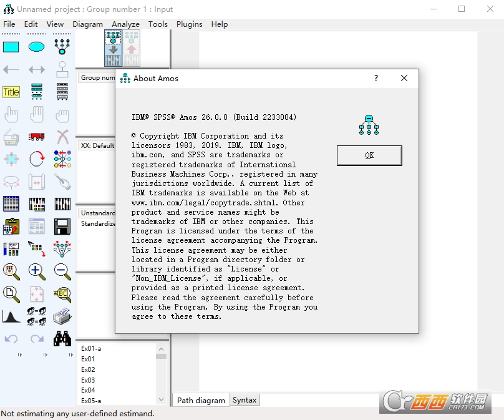Image resolution: width=504 pixels, height=420 pixels.
Task: Select the draw unobserved variable ellipse tool
Action: tap(37, 47)
